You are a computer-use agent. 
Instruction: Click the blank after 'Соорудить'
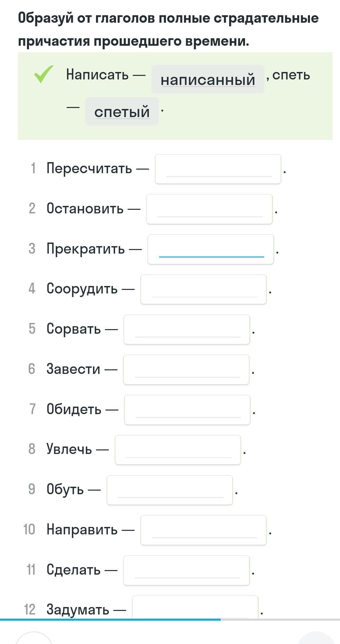pyautogui.click(x=204, y=289)
